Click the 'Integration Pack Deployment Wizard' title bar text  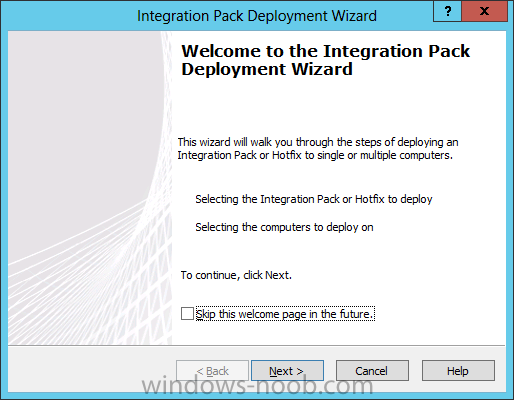click(257, 16)
